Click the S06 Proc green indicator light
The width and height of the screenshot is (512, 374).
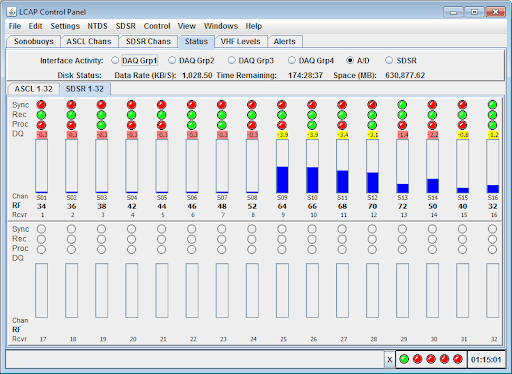pos(192,125)
